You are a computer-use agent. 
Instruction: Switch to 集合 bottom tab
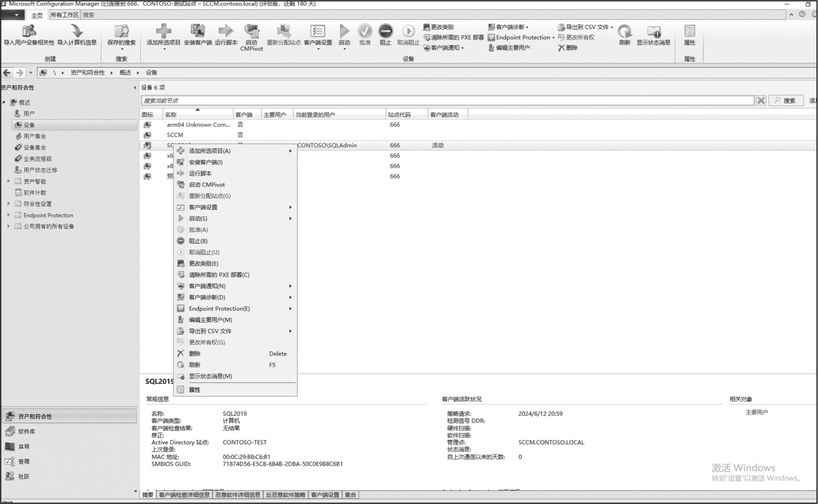pyautogui.click(x=350, y=495)
